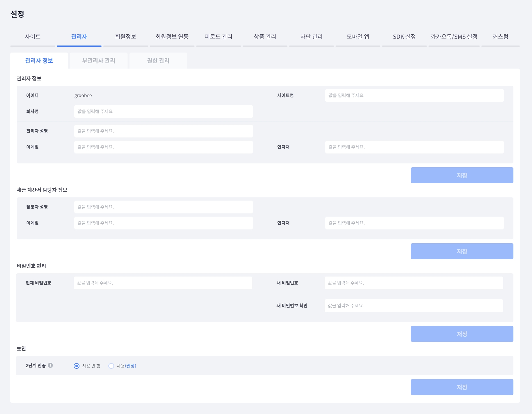Image resolution: width=532 pixels, height=414 pixels.
Task: Open the 사이트 settings tab
Action: click(33, 37)
